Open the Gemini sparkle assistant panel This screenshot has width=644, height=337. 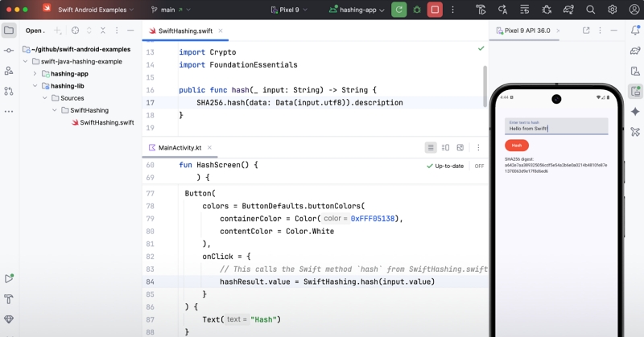[634, 111]
